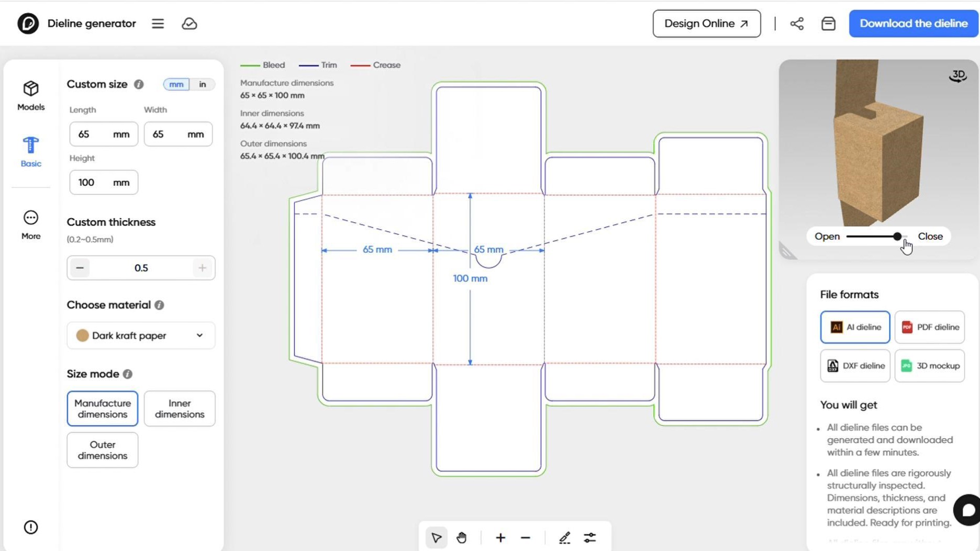Click the Open/Close box preview slider handle
The image size is (980, 551).
[x=897, y=237]
